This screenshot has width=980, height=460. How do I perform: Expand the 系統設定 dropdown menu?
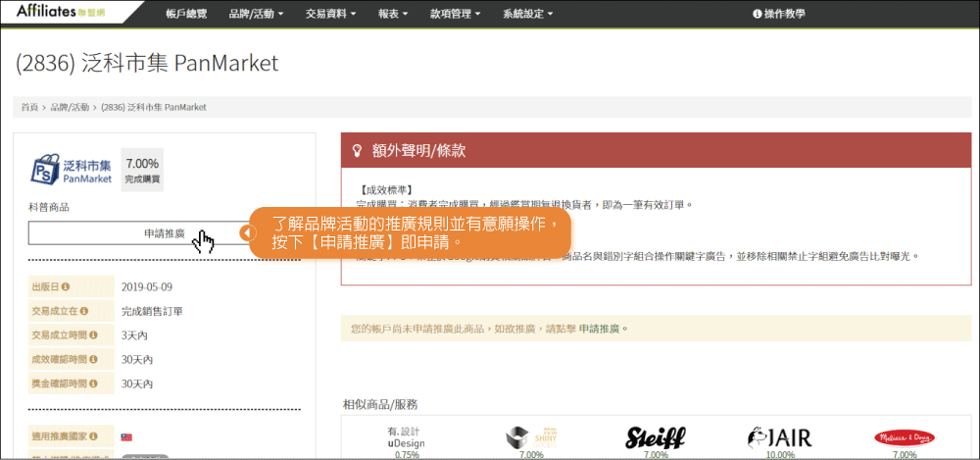click(528, 13)
